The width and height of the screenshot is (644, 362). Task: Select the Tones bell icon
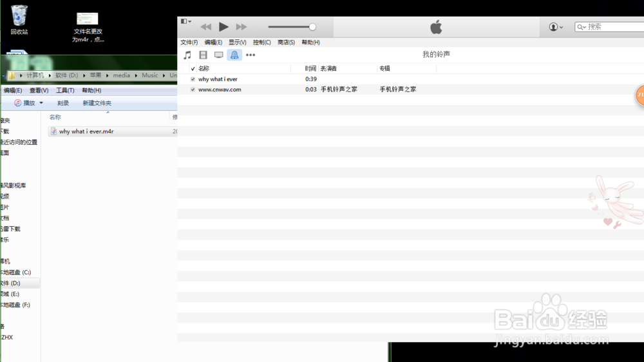tap(234, 55)
